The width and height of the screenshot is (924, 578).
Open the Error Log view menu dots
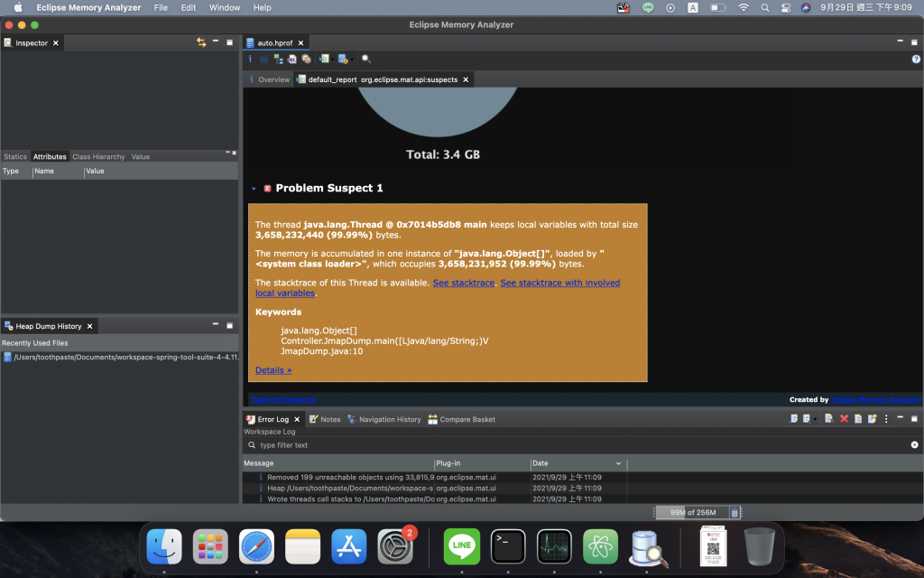tap(886, 419)
